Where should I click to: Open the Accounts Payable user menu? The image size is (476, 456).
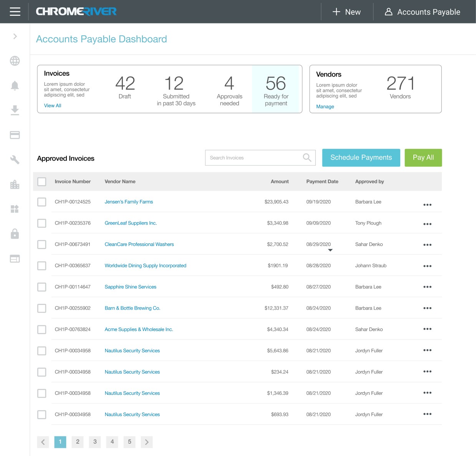point(423,12)
